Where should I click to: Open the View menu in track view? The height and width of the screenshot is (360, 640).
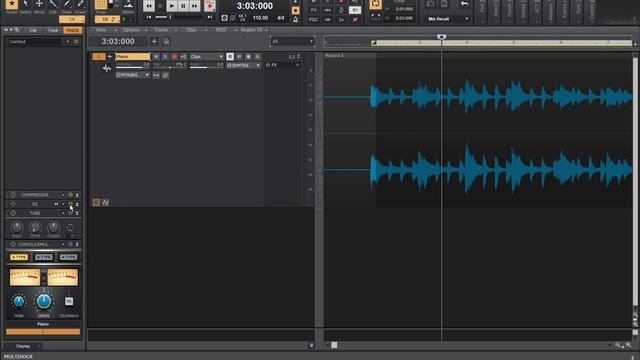[x=101, y=30]
